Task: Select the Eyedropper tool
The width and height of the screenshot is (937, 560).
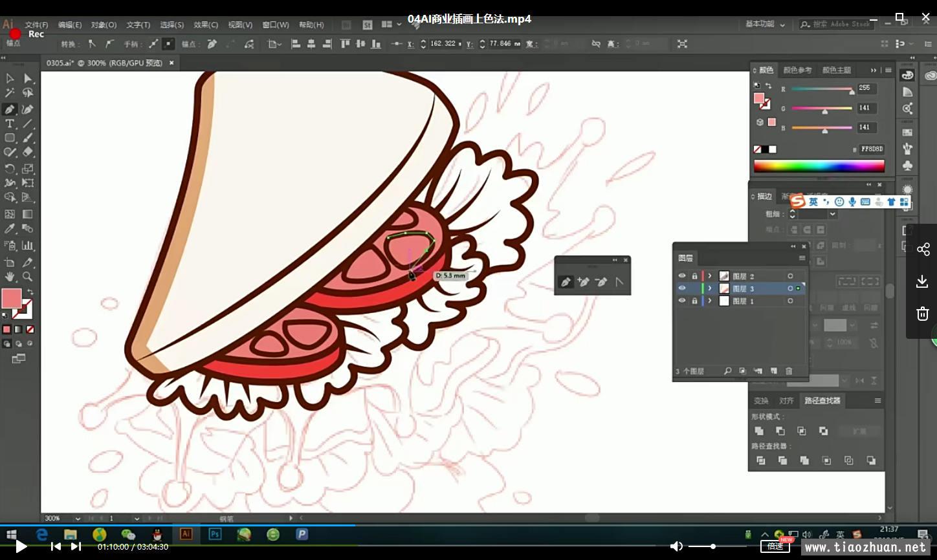Action: coord(10,229)
